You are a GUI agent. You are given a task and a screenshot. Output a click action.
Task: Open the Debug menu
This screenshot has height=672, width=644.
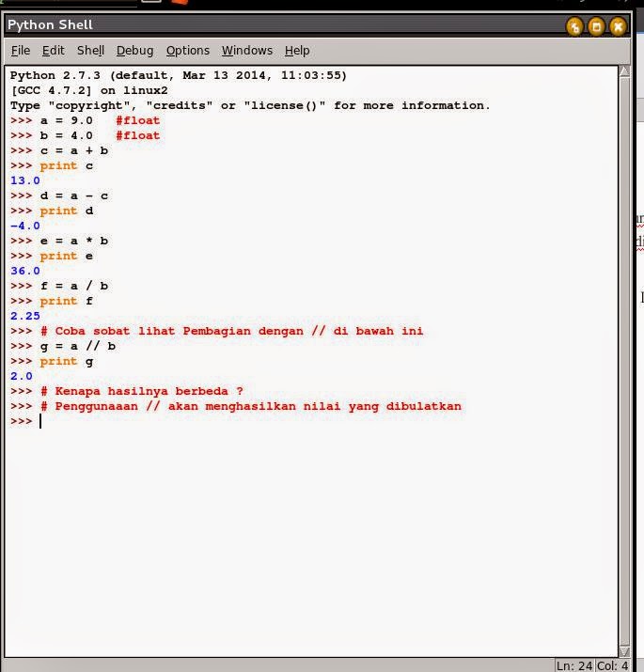[134, 51]
